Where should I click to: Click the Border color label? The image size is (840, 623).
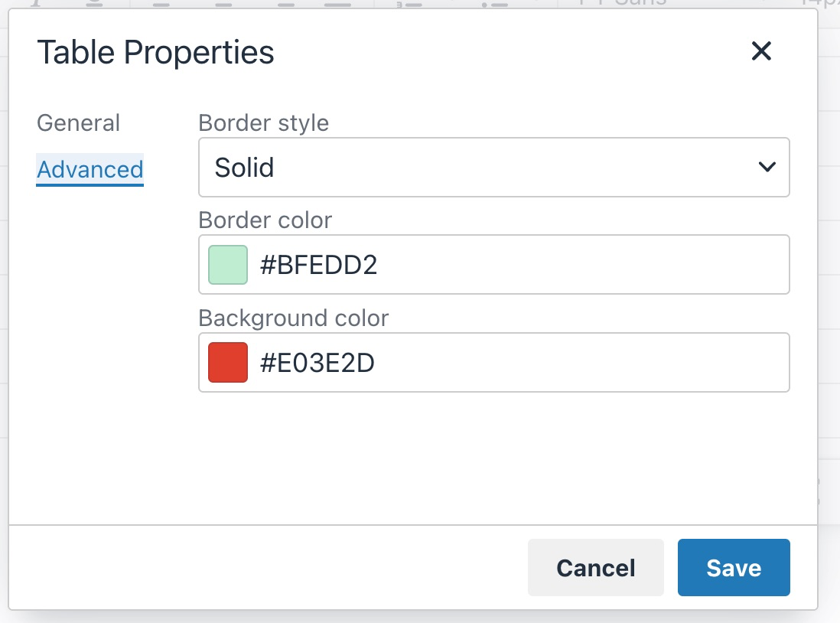265,220
